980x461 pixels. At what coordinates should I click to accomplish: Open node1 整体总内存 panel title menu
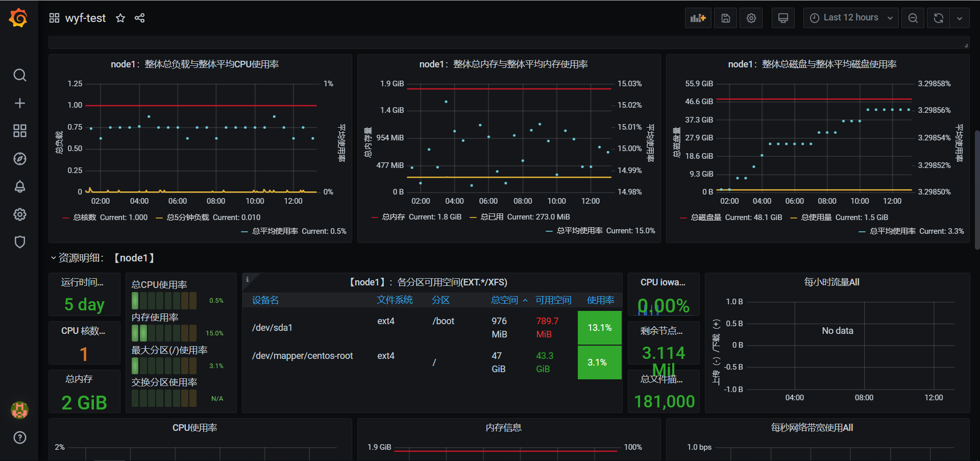[x=504, y=64]
